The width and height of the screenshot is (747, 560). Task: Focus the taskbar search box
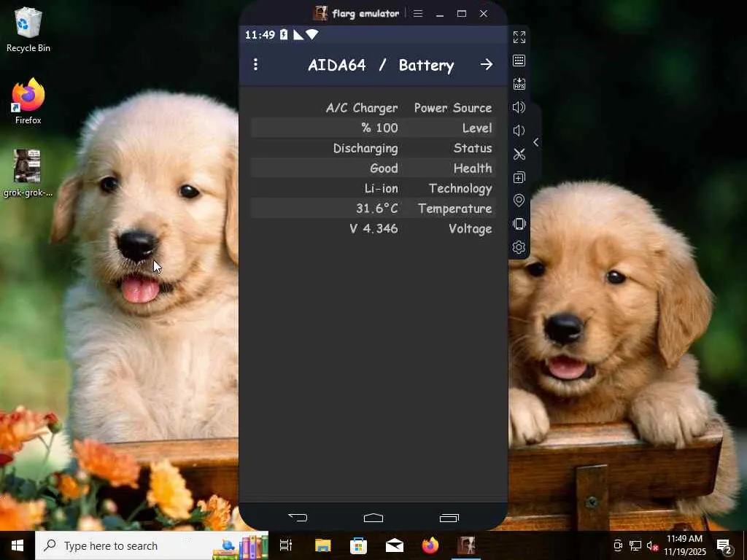click(152, 545)
